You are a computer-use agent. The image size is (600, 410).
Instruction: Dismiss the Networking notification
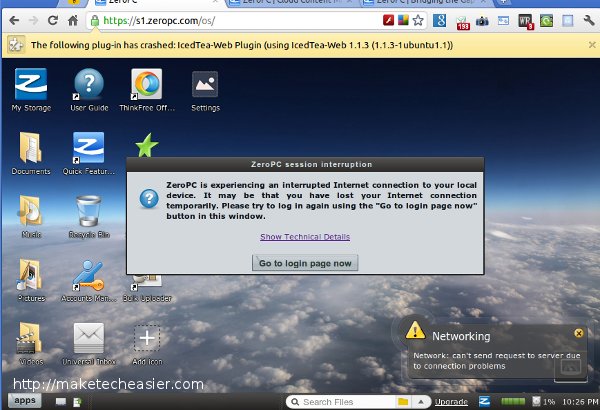[579, 333]
